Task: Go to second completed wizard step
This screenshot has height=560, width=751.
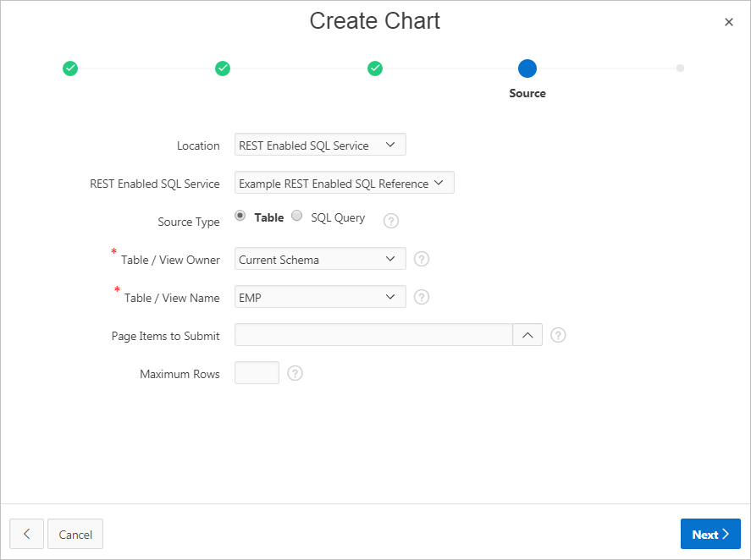Action: [x=223, y=69]
